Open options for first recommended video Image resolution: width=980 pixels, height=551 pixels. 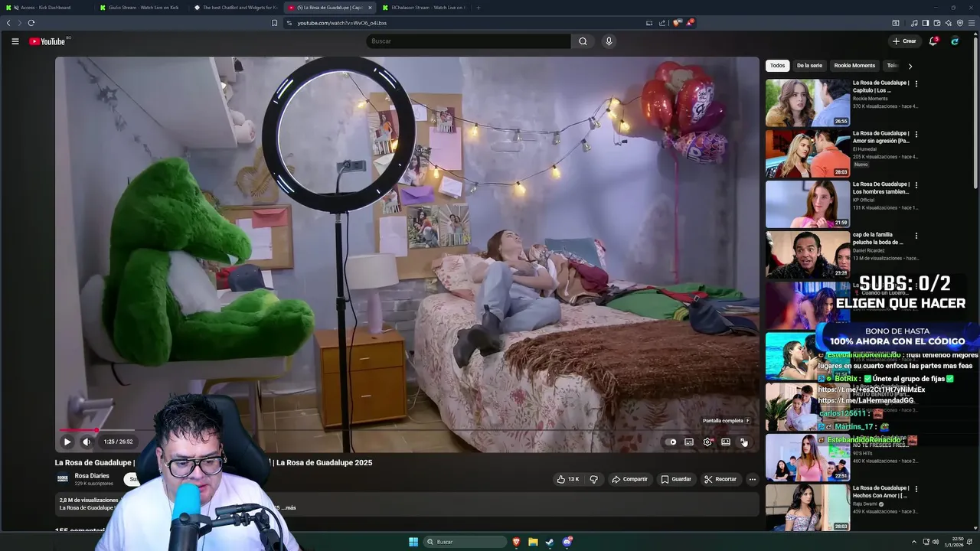916,83
